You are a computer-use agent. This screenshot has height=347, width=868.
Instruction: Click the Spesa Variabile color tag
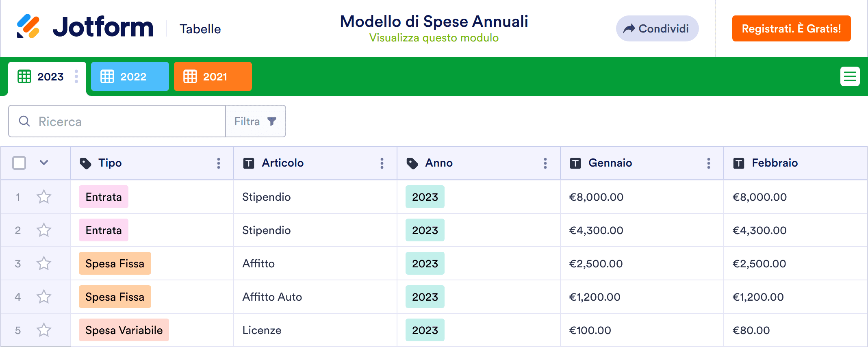point(124,330)
